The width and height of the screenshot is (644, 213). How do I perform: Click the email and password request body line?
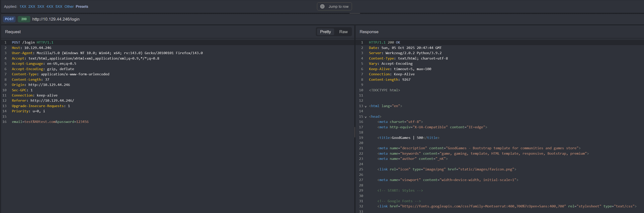coord(50,122)
